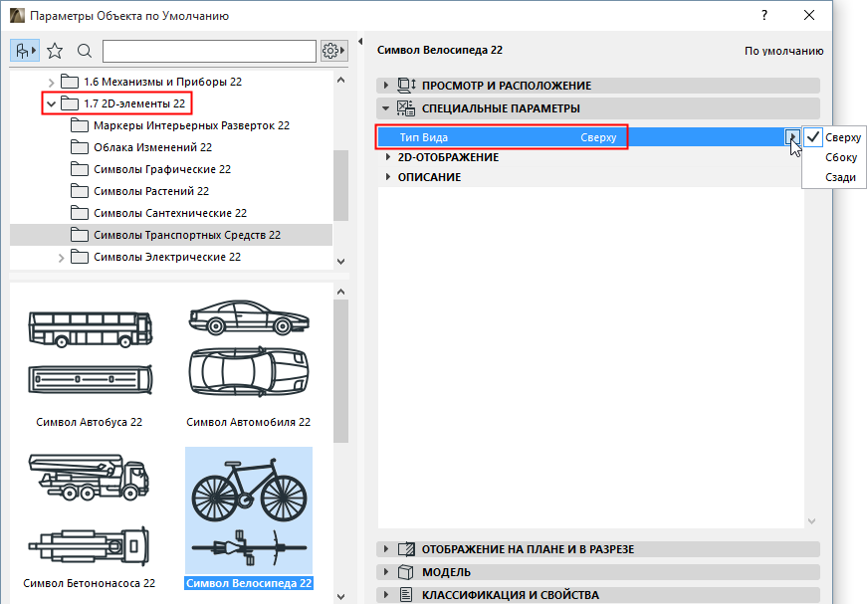The image size is (868, 604).
Task: Open the help question mark button
Action: (x=764, y=15)
